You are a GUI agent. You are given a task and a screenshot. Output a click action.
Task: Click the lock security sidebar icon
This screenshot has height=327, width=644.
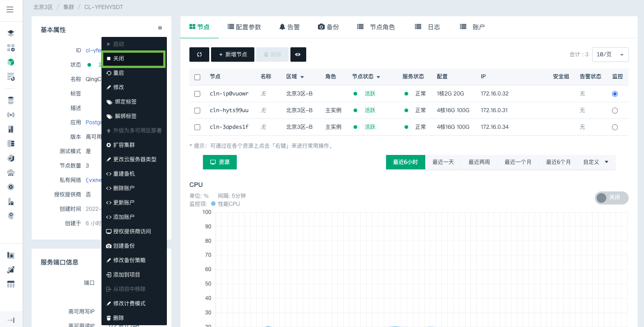[11, 201]
